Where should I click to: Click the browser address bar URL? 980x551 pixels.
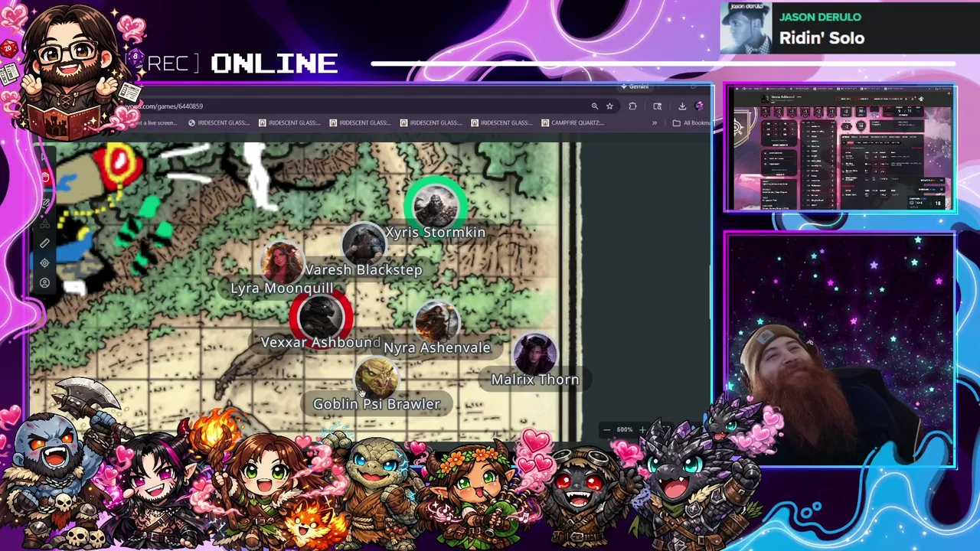pyautogui.click(x=165, y=106)
